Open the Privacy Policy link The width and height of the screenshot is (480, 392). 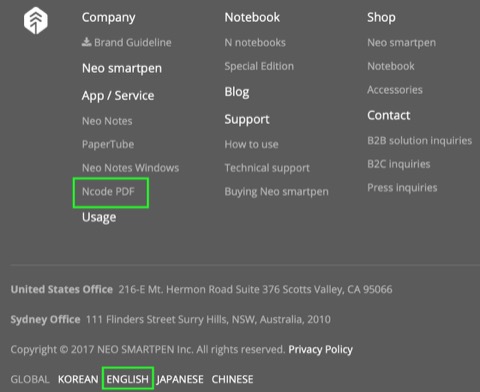320,349
